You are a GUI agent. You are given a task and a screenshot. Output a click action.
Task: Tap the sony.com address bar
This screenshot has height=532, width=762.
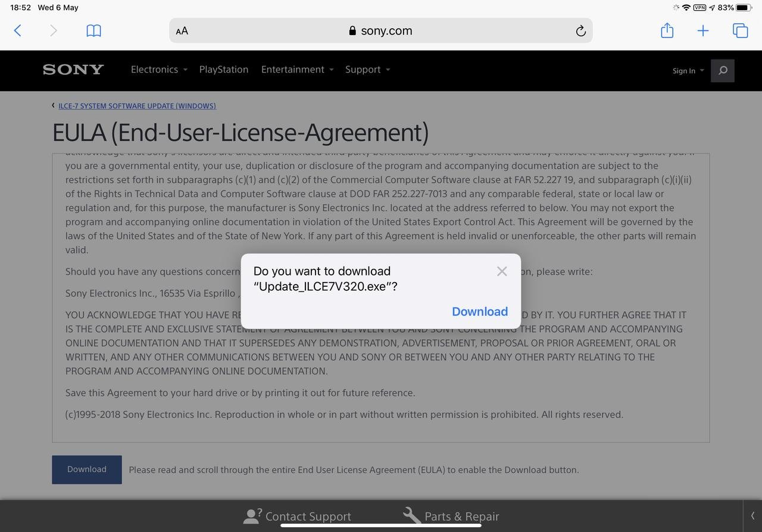coord(381,30)
